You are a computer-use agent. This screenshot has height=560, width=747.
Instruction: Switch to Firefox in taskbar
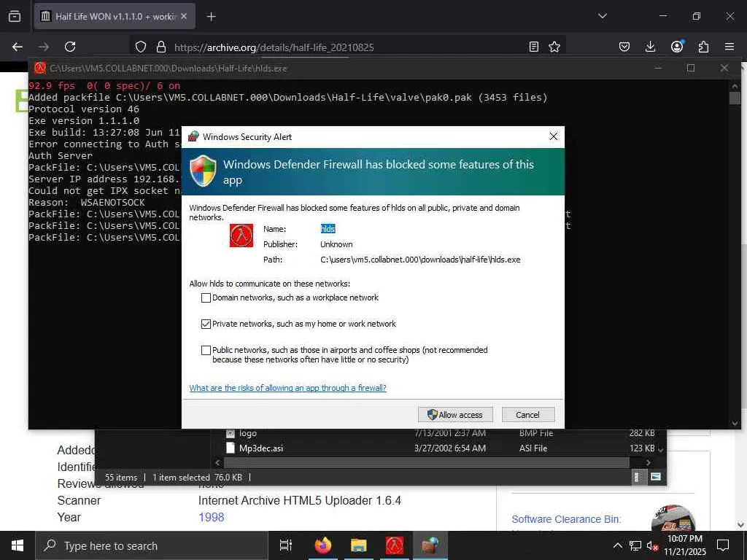tap(323, 545)
